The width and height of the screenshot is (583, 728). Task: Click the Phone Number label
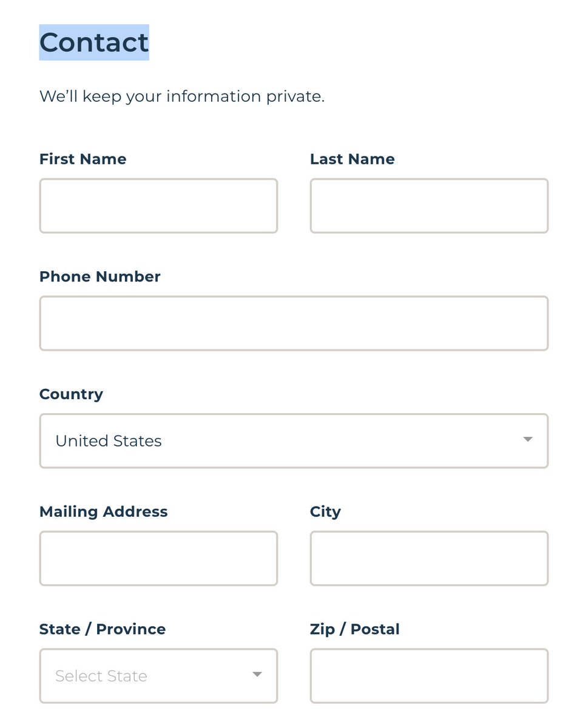click(x=100, y=277)
